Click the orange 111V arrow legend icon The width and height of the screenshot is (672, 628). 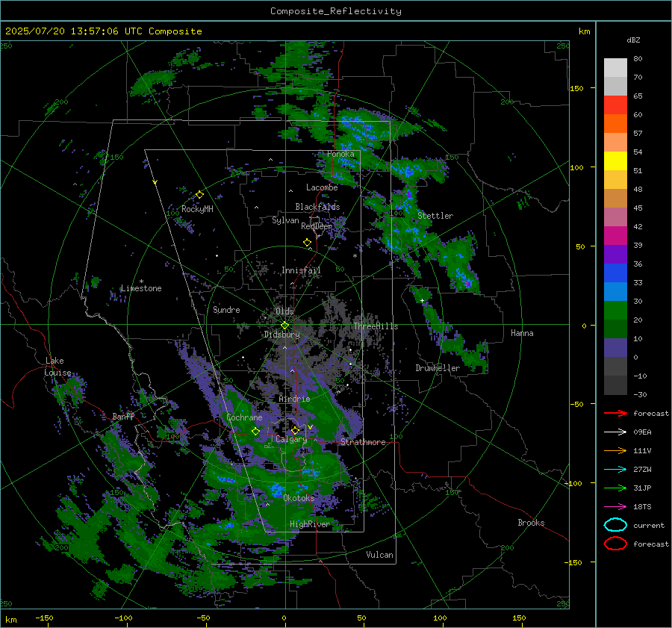[x=615, y=450]
